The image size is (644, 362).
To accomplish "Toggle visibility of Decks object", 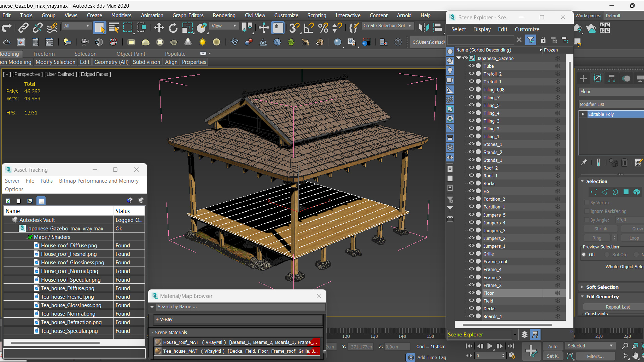I will click(x=471, y=308).
